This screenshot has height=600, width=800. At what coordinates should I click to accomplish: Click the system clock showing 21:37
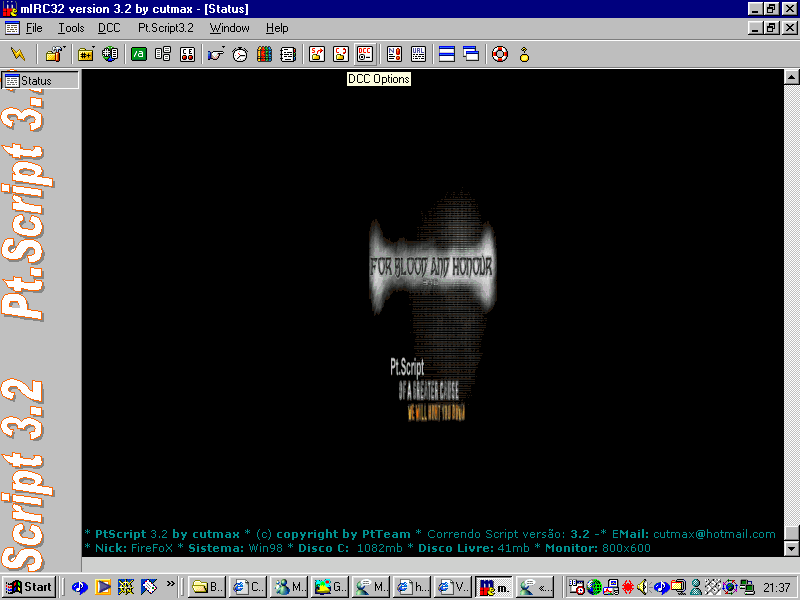(776, 588)
